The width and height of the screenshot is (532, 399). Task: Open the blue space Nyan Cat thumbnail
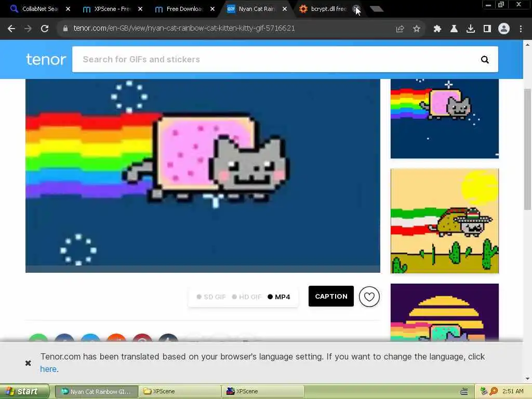pos(445,118)
